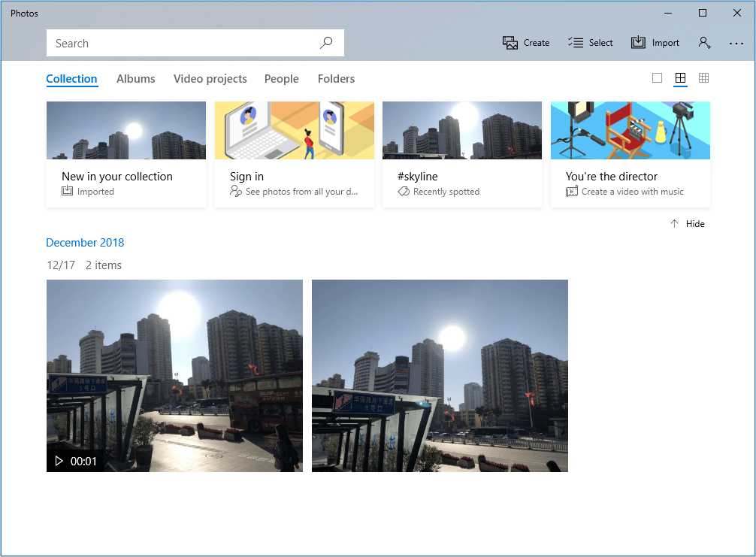The image size is (756, 557).
Task: Switch to the Albums tab
Action: (136, 79)
